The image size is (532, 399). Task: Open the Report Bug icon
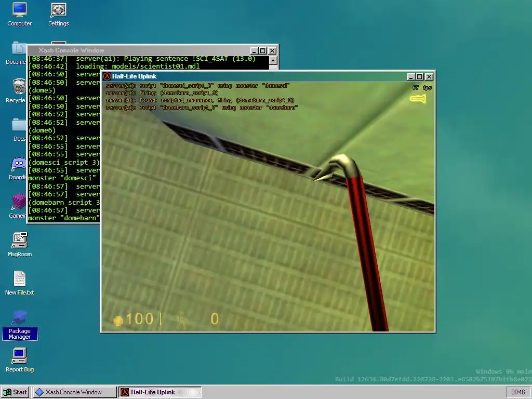click(x=19, y=360)
